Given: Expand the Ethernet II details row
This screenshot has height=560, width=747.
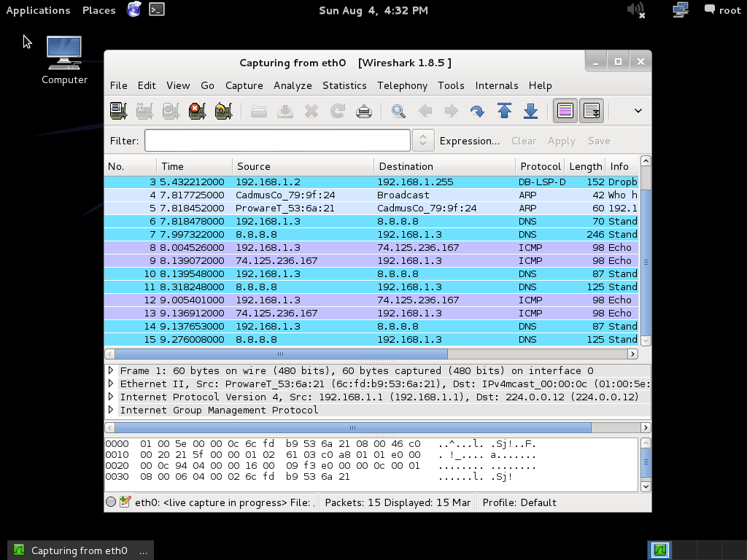Looking at the screenshot, I should 111,384.
